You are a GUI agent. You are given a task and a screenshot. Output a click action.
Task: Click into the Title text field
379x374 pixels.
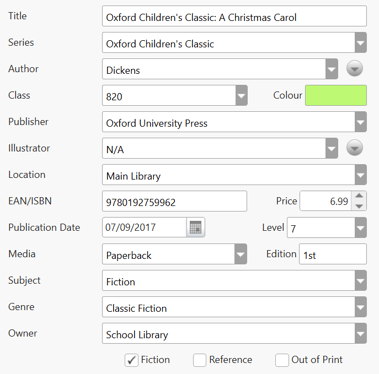(x=234, y=16)
